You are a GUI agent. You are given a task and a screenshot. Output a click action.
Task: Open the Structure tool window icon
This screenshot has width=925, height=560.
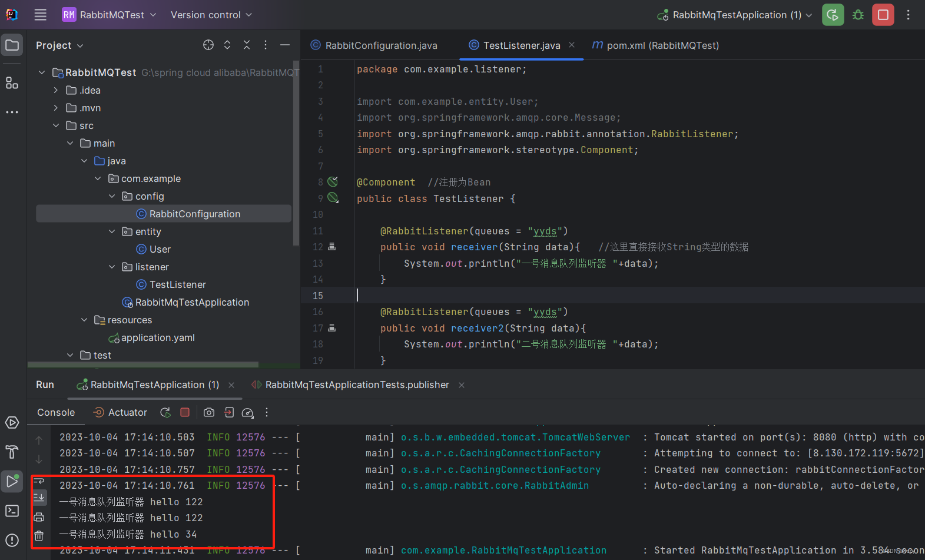pyautogui.click(x=12, y=83)
